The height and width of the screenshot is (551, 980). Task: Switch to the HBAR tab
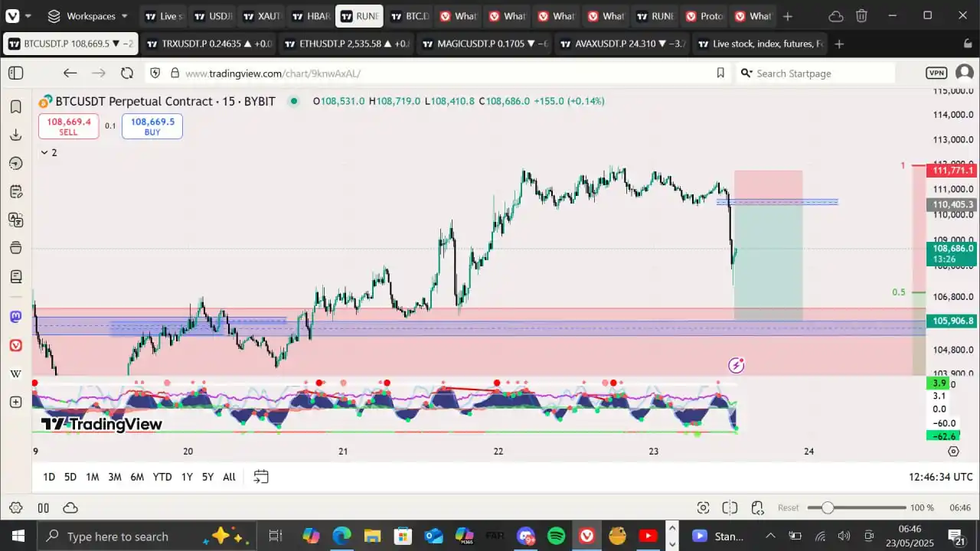pos(309,16)
